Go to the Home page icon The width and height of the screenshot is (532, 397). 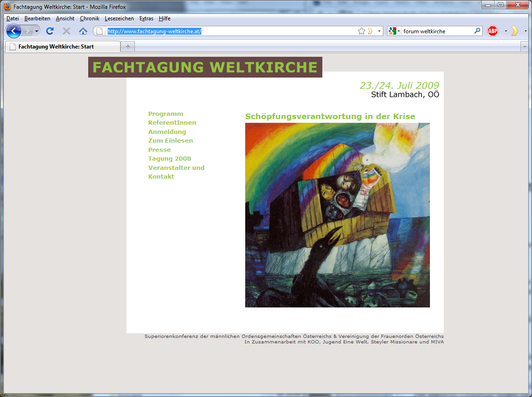(83, 31)
